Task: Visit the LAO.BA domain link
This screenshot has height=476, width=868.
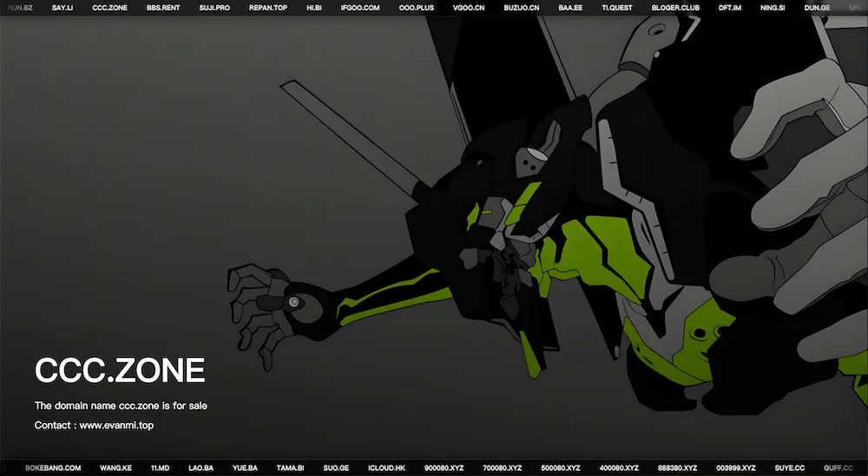Action: 201,467
